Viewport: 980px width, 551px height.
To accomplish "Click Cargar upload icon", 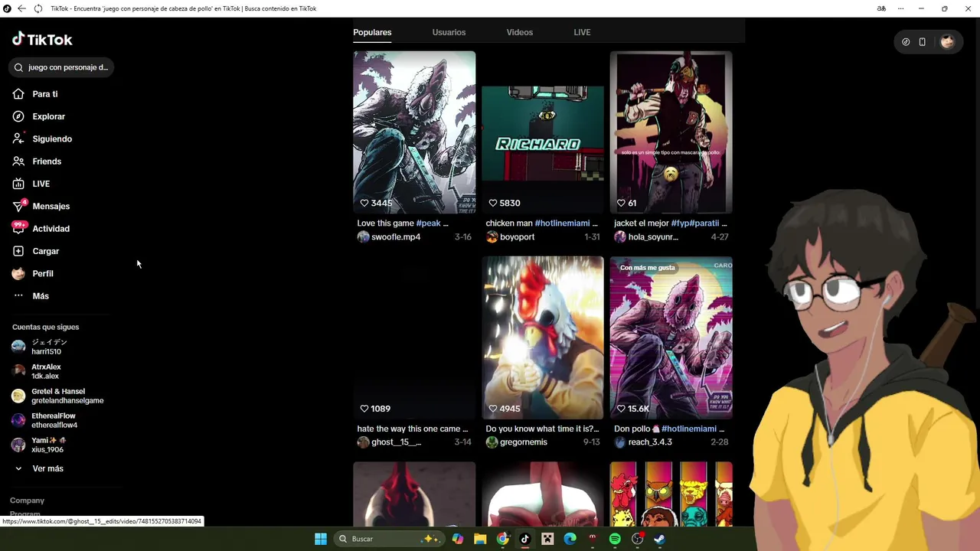I will click(x=18, y=251).
